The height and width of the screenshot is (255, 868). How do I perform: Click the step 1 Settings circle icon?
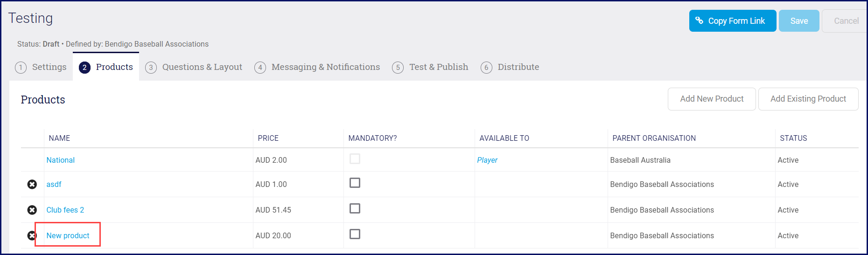tap(21, 68)
